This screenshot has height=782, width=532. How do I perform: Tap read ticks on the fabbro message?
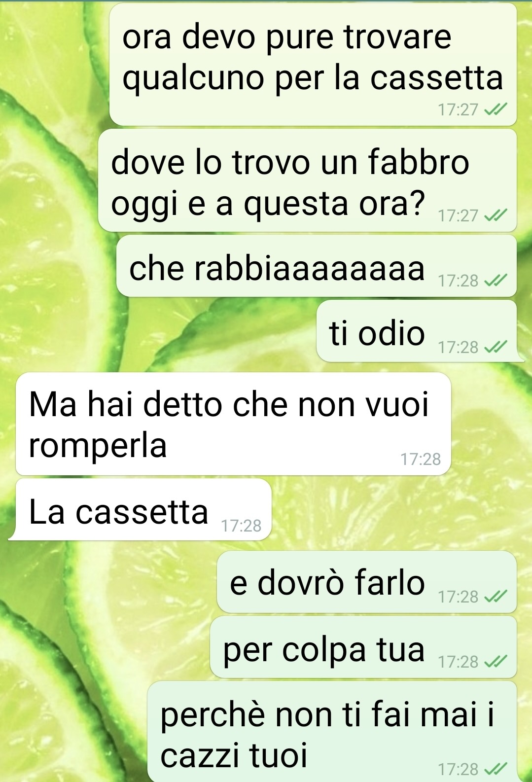pyautogui.click(x=495, y=215)
